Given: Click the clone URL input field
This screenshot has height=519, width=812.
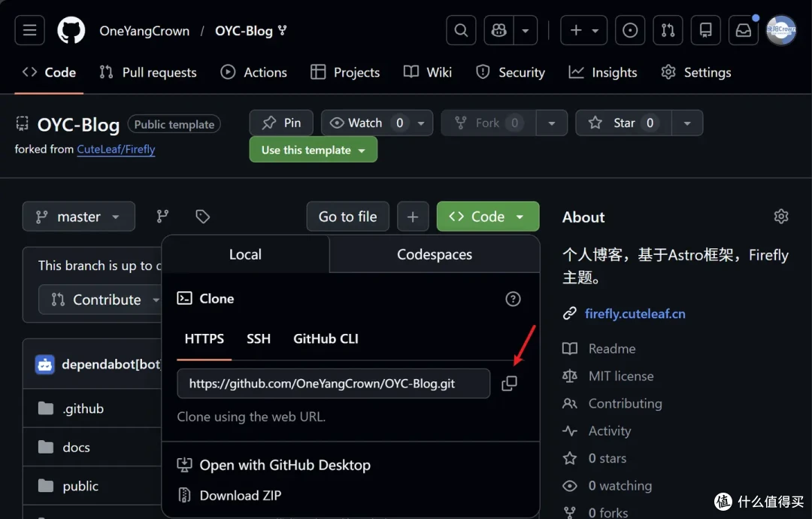Looking at the screenshot, I should click(334, 384).
